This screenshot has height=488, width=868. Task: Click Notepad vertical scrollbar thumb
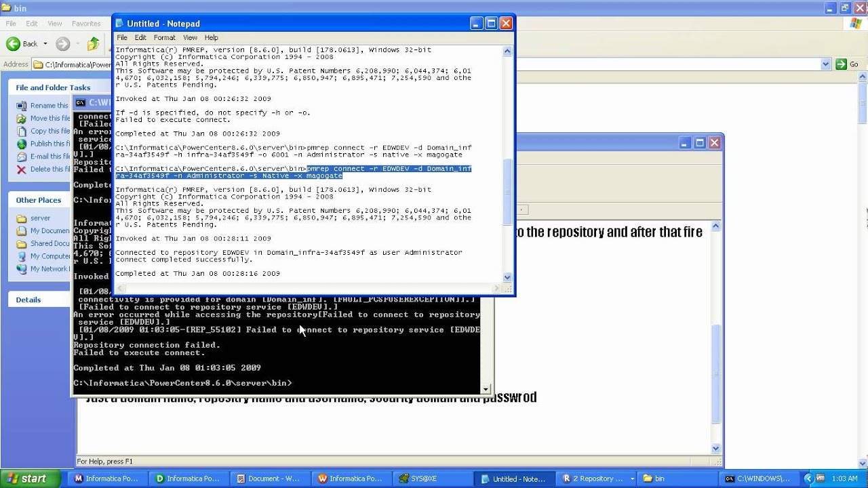507,193
